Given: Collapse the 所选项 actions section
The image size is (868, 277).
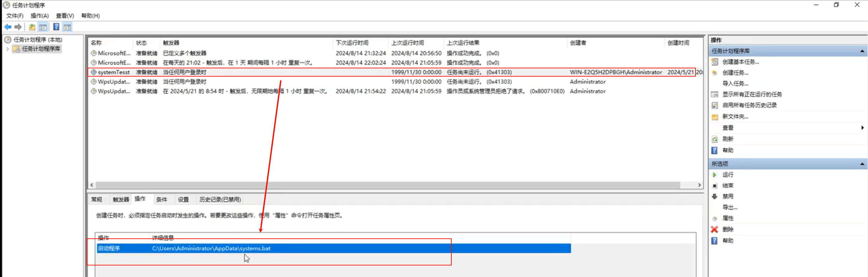Looking at the screenshot, I should (x=862, y=164).
